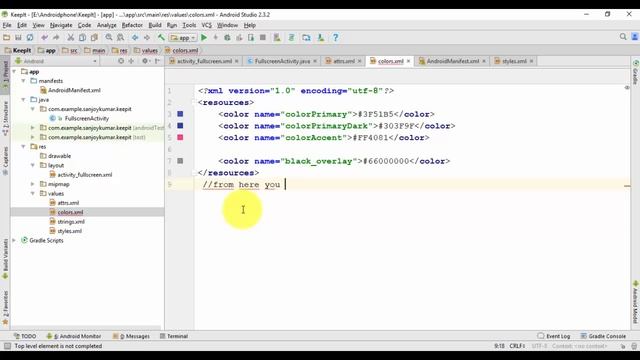Toggle tool window buttons in status bar
This screenshot has height=360, width=640.
pyautogui.click(x=7, y=346)
